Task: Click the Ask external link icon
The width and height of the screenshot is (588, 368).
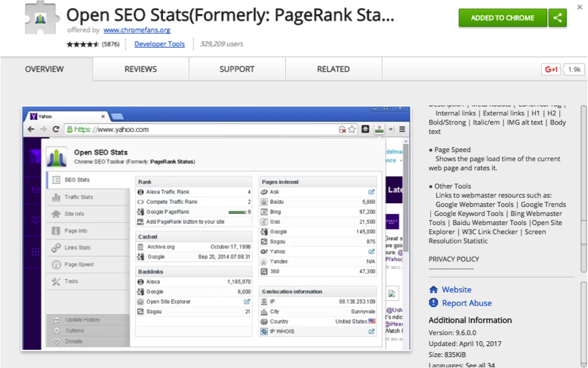Action: pyautogui.click(x=371, y=192)
